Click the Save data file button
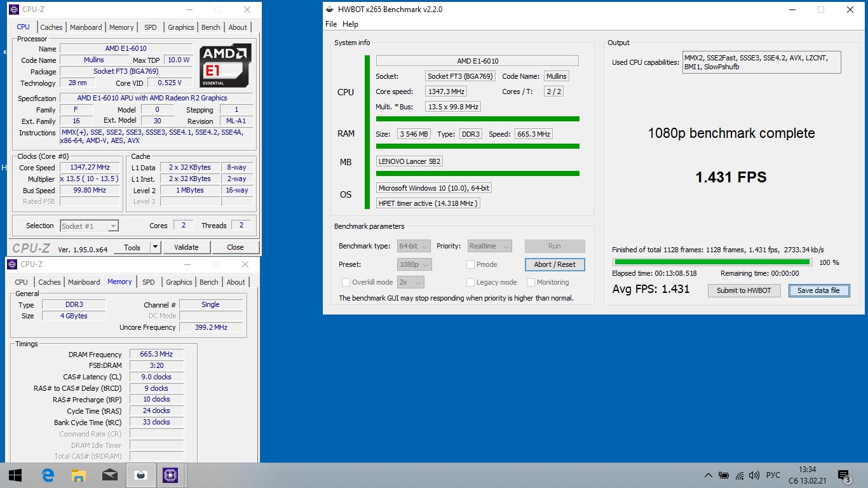 pos(818,290)
